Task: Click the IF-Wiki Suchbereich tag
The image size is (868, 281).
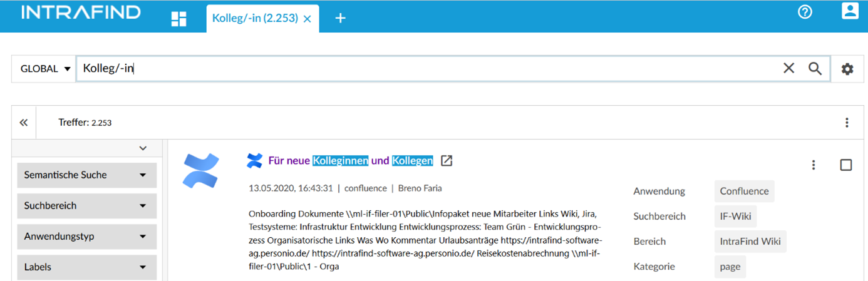Action: coord(735,216)
